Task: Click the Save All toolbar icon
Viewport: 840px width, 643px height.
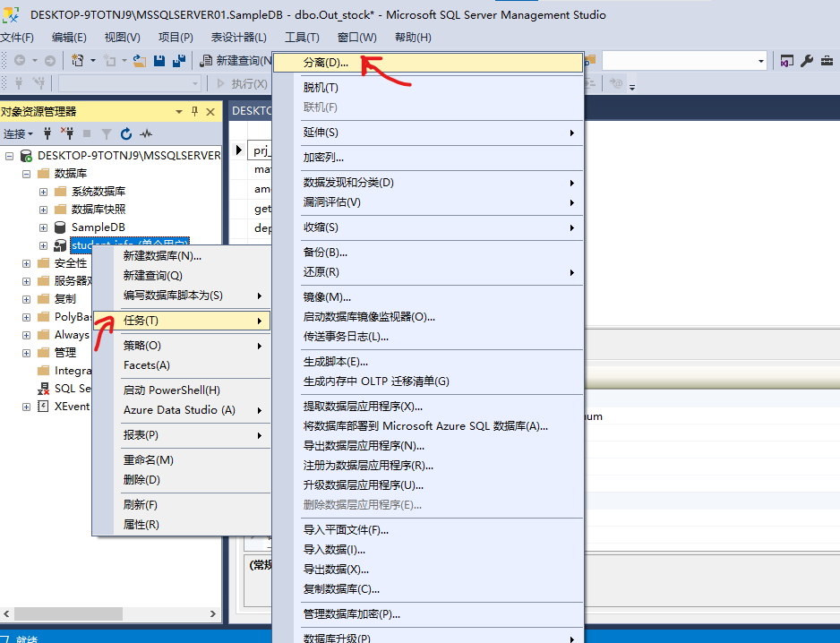Action: (x=179, y=61)
